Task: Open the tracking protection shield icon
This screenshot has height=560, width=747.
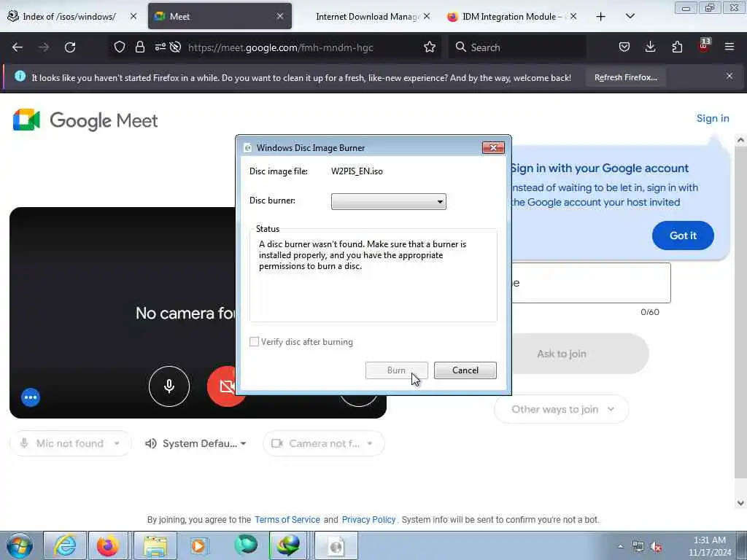Action: pos(120,47)
